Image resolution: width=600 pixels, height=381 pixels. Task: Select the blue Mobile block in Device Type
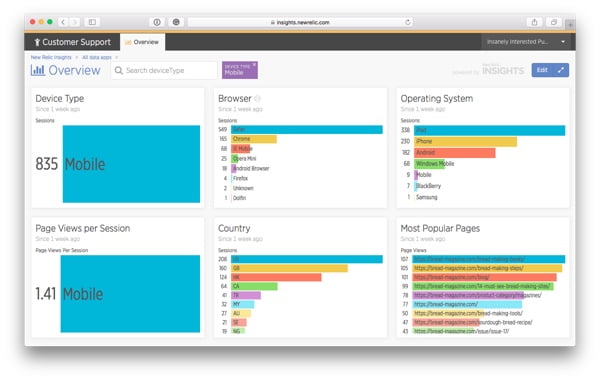131,164
